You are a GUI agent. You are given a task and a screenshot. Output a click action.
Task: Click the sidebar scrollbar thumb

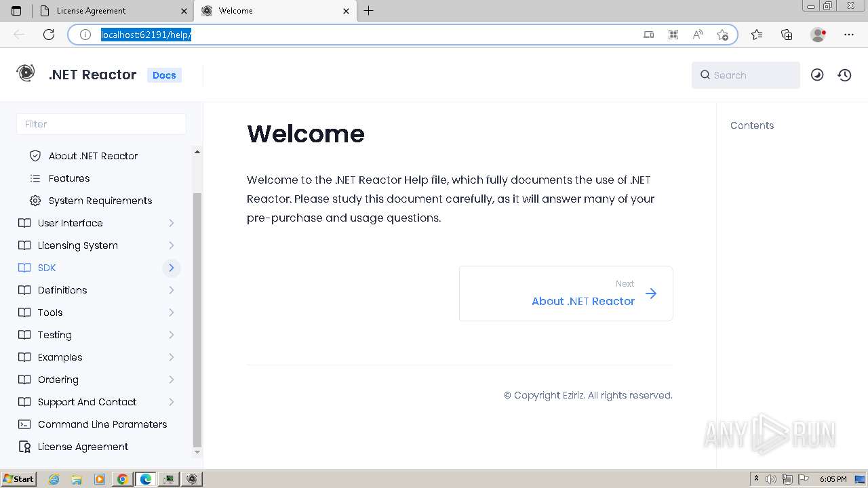click(197, 319)
